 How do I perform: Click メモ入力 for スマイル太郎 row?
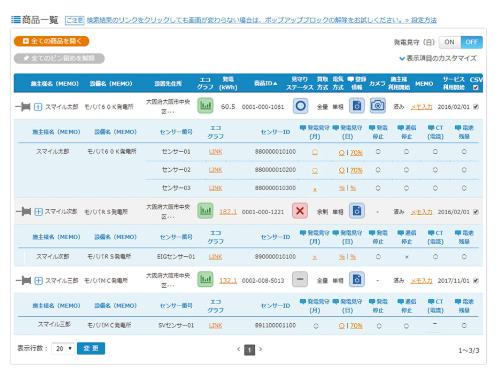pos(421,107)
